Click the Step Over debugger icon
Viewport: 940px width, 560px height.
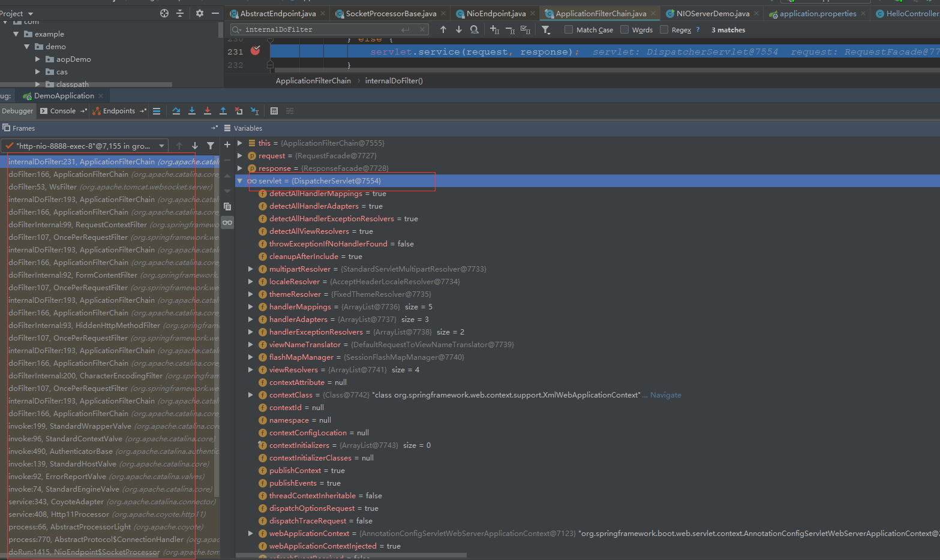[x=176, y=111]
